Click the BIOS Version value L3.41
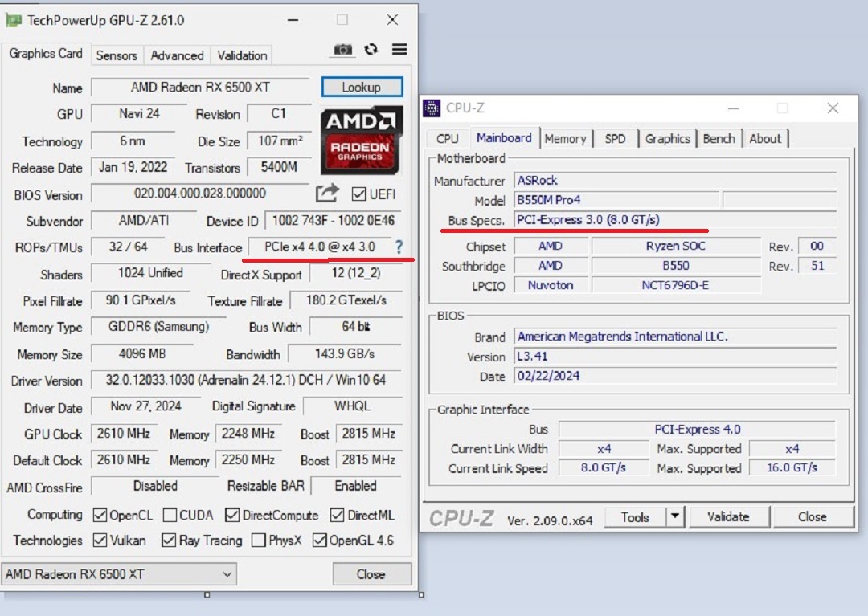Image resolution: width=868 pixels, height=616 pixels. [675, 356]
